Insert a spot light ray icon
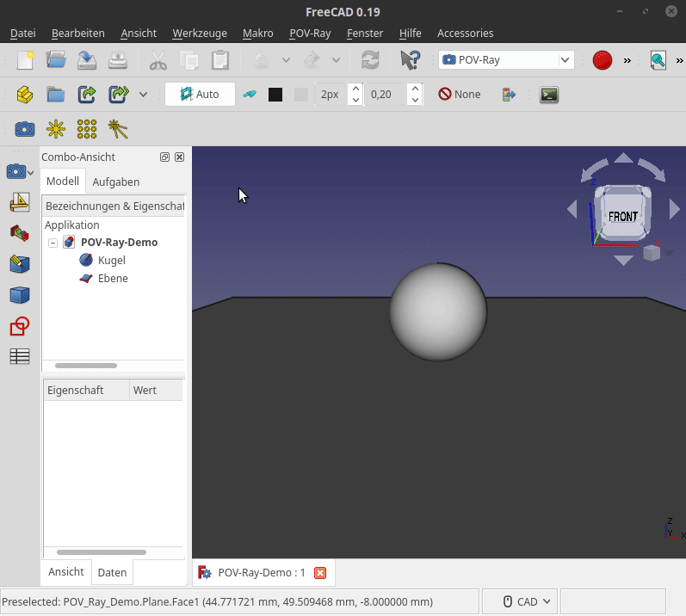Screen dimensions: 686x616 (x=118, y=129)
